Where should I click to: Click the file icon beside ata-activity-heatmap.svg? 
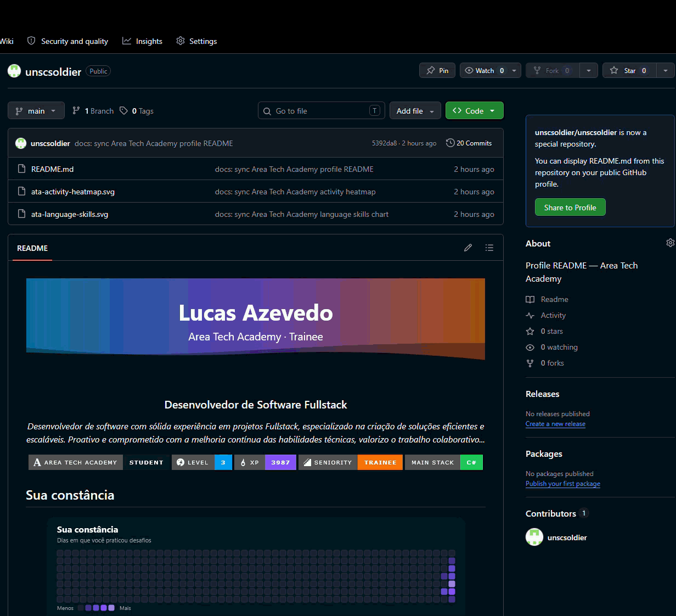coord(21,192)
